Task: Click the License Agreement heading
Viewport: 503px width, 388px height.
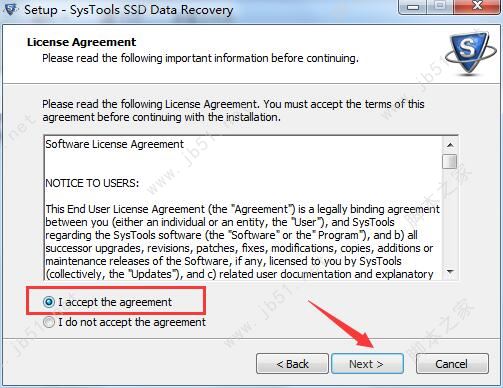Action: (82, 42)
